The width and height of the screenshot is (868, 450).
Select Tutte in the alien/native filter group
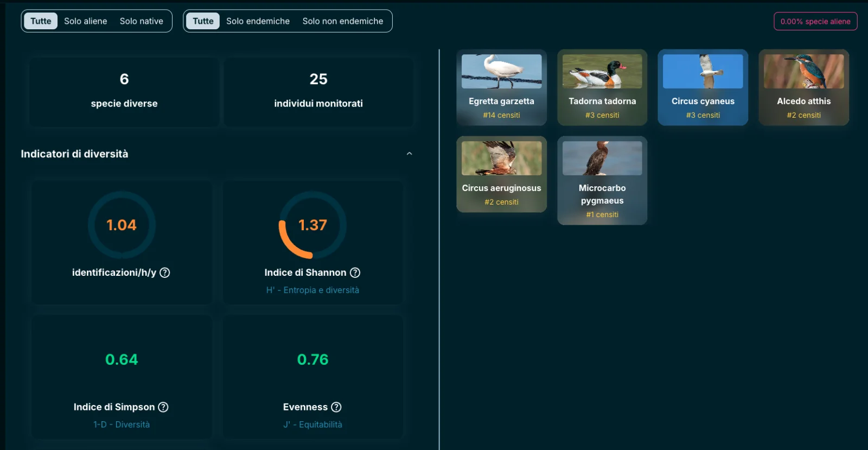[41, 21]
